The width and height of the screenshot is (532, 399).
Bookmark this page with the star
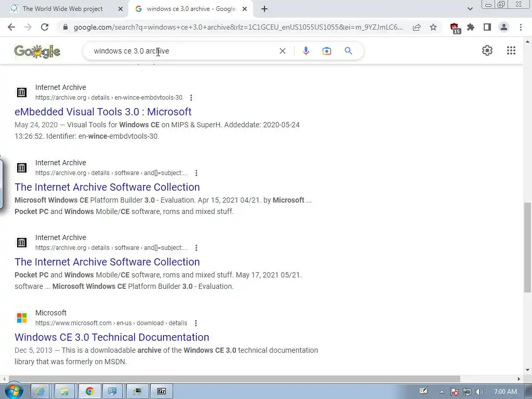click(433, 27)
